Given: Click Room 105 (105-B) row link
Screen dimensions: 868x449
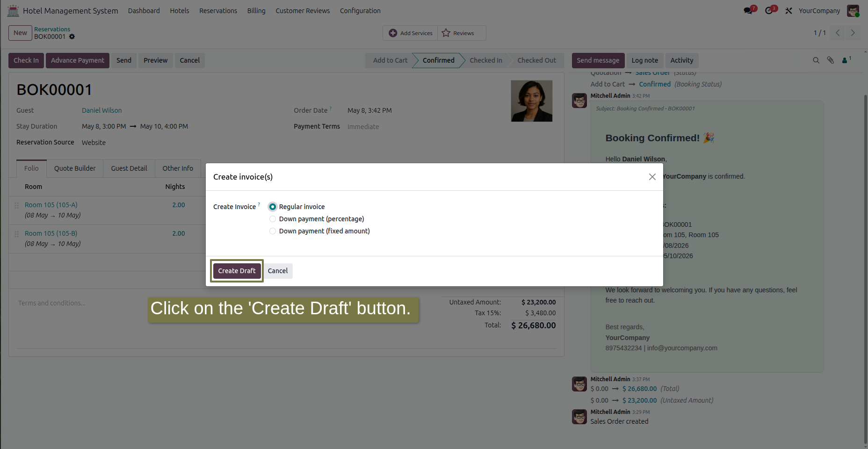Looking at the screenshot, I should pyautogui.click(x=51, y=233).
